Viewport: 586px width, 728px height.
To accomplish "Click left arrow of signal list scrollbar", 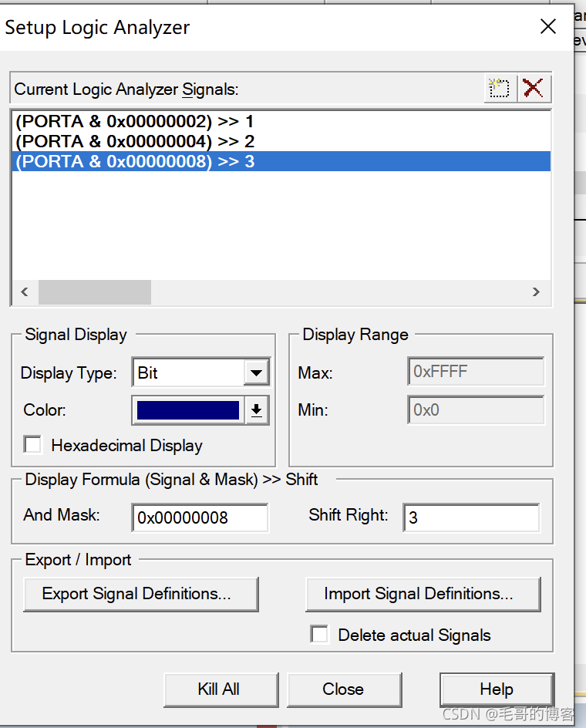I will 25,292.
